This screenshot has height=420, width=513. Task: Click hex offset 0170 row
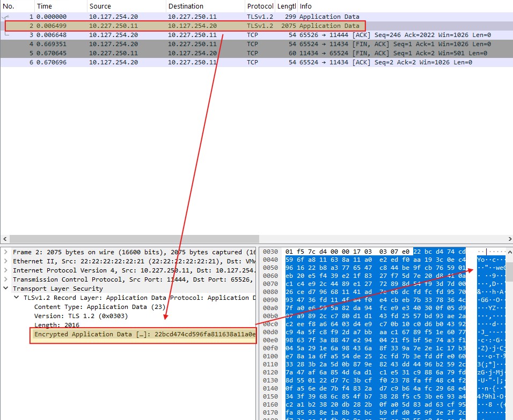tap(270, 412)
